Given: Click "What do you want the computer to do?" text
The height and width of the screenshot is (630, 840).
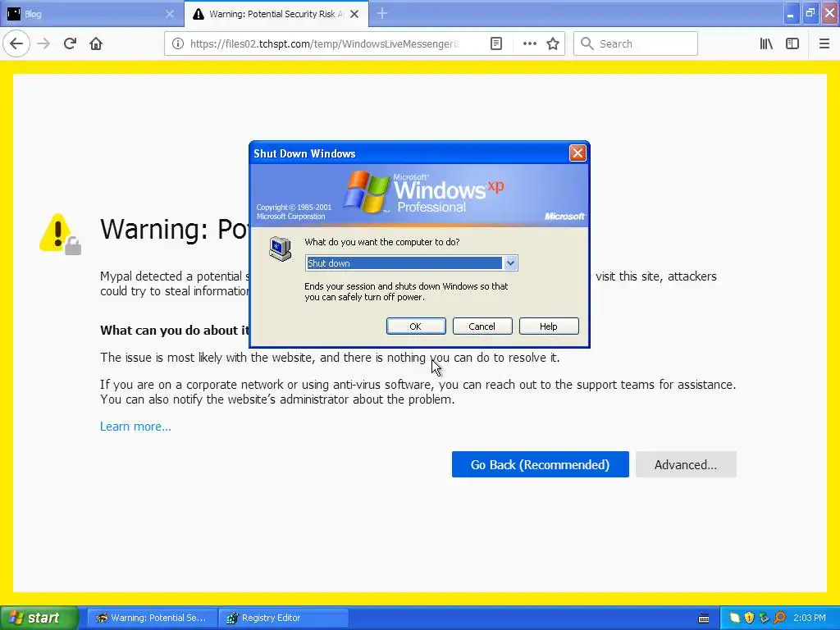Looking at the screenshot, I should pos(382,242).
